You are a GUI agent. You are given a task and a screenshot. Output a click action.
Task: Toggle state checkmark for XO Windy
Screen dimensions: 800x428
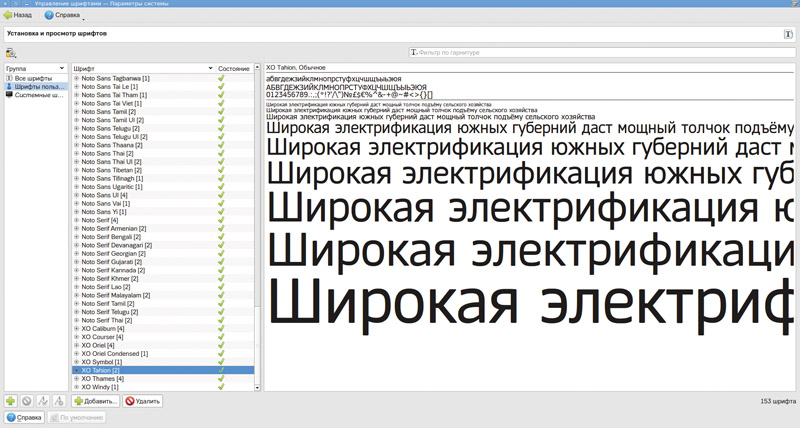tap(221, 387)
